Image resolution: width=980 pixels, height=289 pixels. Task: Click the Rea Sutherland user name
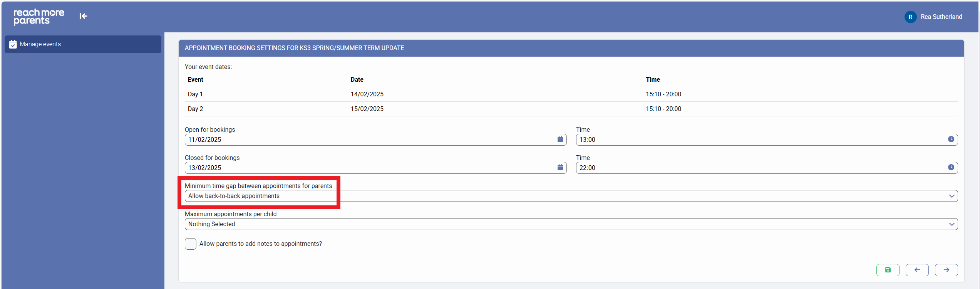pos(941,17)
